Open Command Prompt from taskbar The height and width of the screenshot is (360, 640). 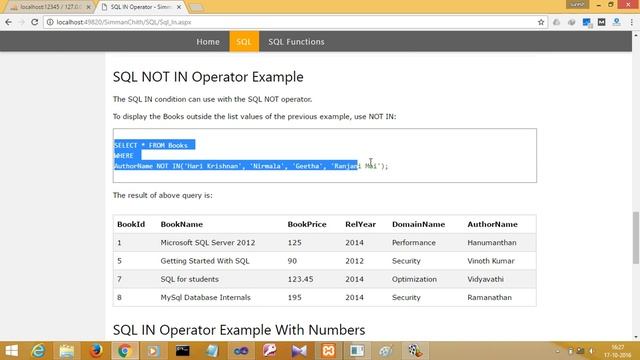pos(182,351)
